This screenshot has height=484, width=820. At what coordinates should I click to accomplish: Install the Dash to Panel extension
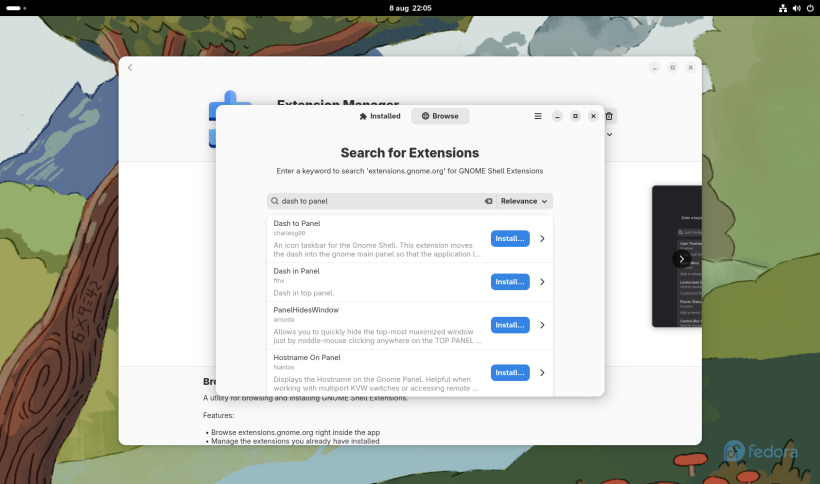[510, 238]
